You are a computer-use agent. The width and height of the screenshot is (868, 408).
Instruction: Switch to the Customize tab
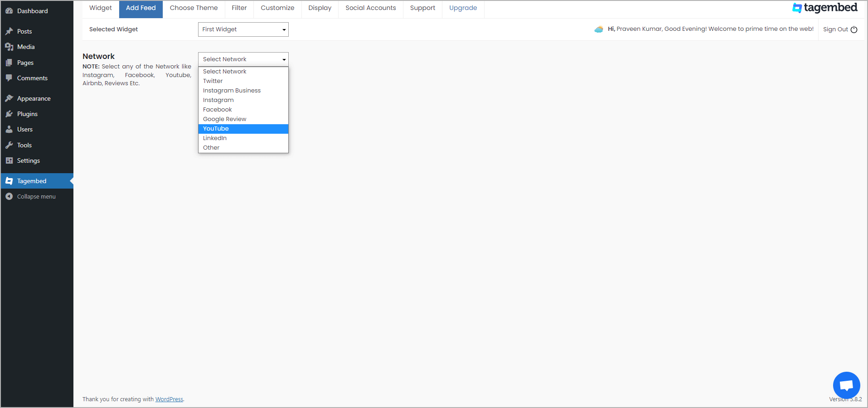click(277, 8)
